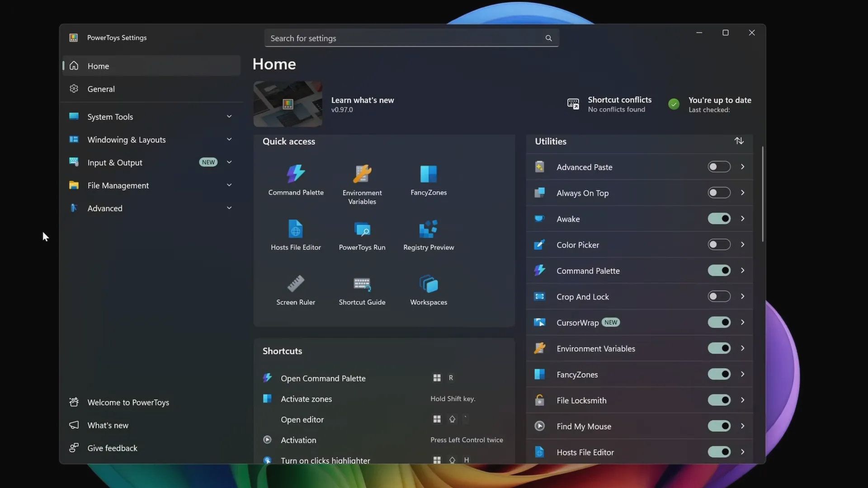Open the File Management category
This screenshot has height=488, width=868.
118,185
